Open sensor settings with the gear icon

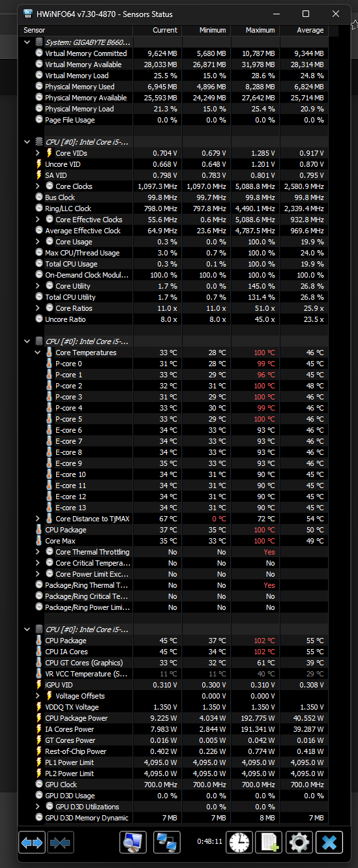click(299, 842)
